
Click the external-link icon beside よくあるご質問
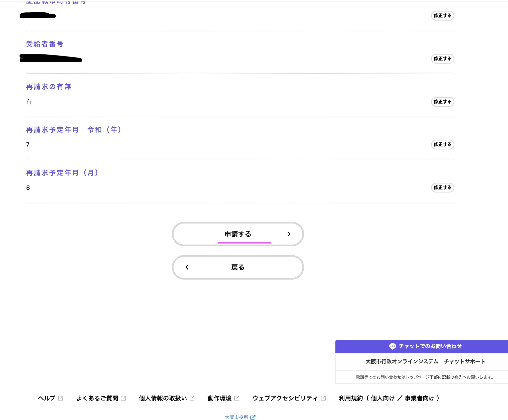pos(123,398)
